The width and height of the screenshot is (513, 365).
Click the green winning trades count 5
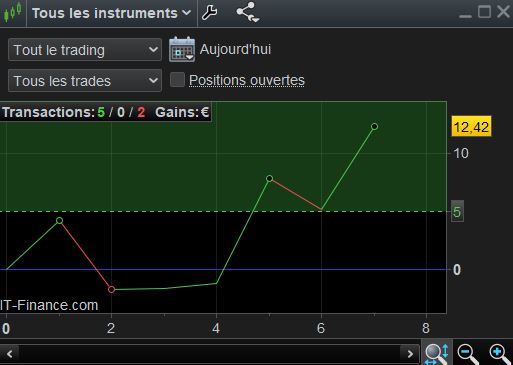(x=101, y=112)
